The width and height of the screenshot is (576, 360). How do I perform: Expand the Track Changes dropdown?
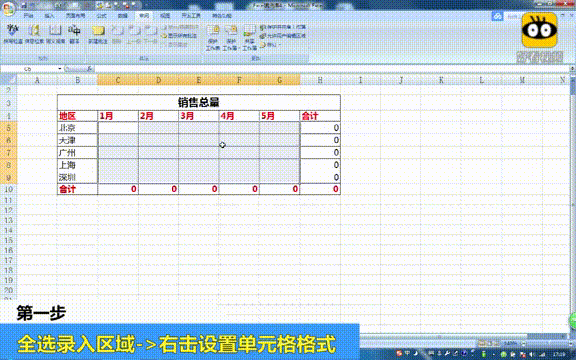(x=270, y=45)
